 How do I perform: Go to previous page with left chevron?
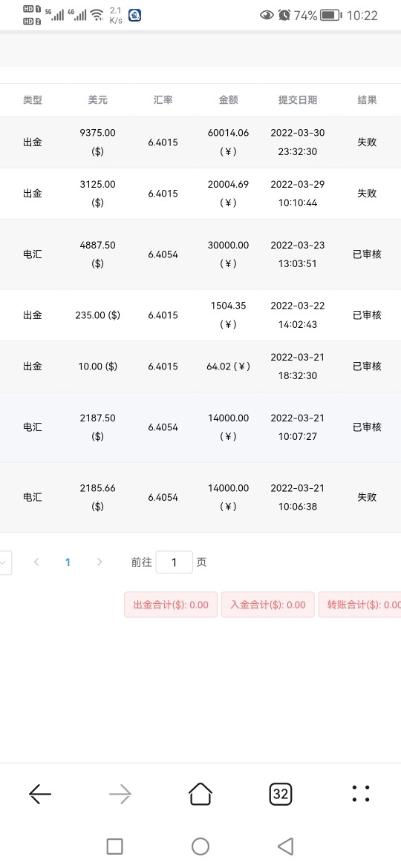(x=36, y=562)
